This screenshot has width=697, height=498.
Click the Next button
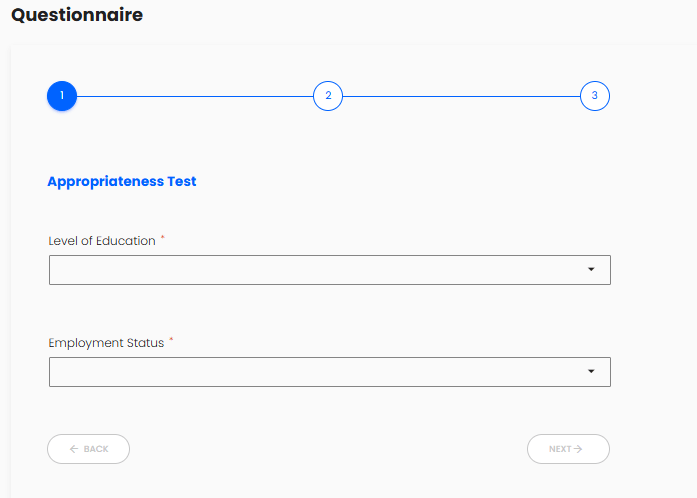(568, 449)
